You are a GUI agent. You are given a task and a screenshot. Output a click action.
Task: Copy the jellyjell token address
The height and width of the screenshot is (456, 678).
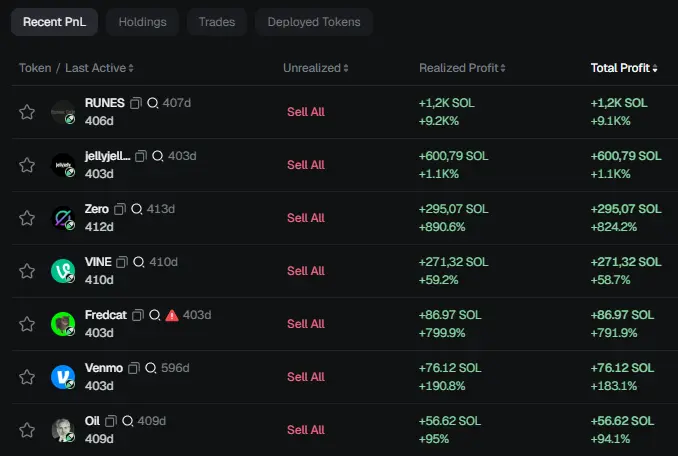141,156
